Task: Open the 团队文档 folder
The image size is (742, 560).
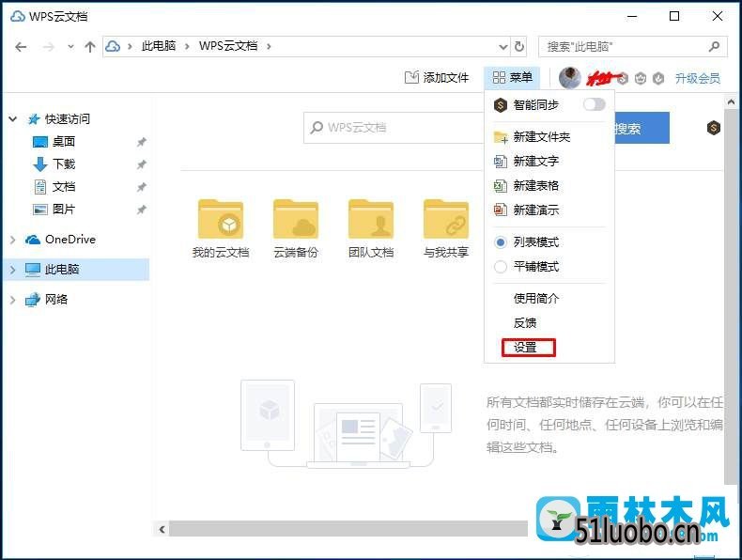Action: pyautogui.click(x=371, y=229)
